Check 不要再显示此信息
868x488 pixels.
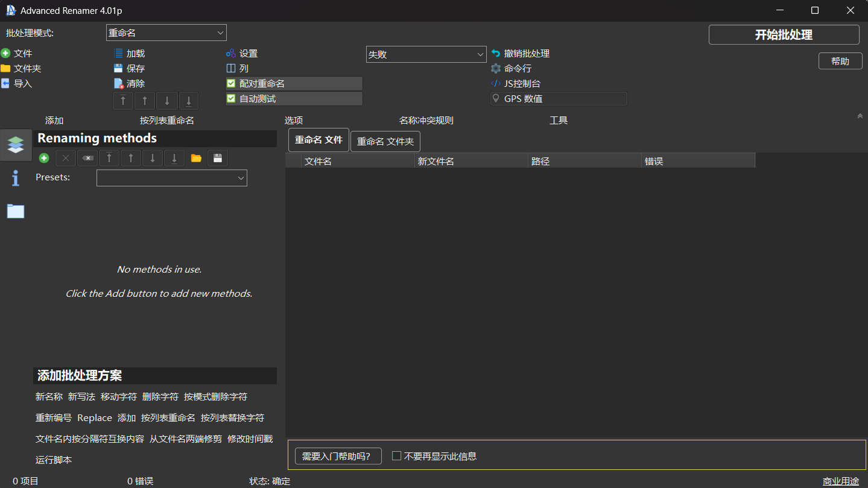(396, 456)
